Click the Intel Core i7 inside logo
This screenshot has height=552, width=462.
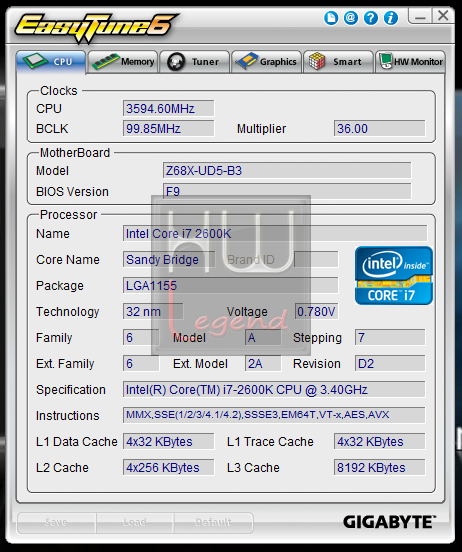[x=394, y=276]
